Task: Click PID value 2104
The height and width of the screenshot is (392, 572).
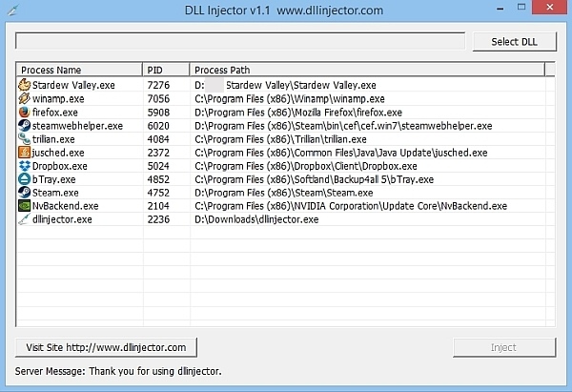Action: 158,206
